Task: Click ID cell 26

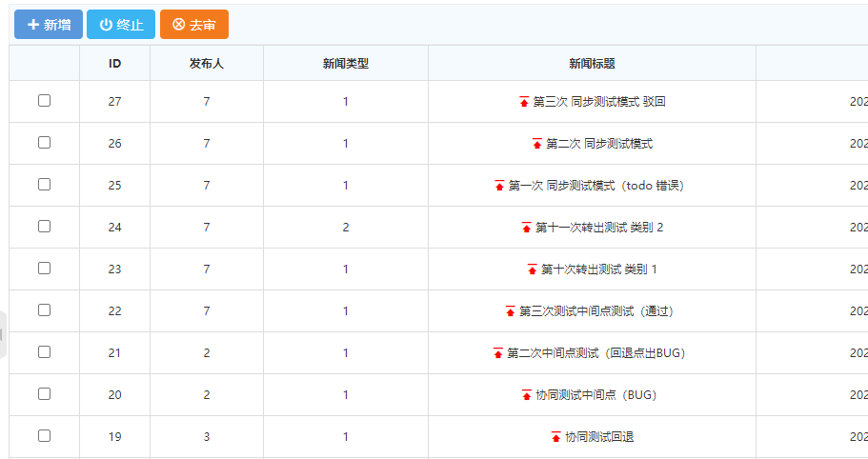Action: coord(114,144)
